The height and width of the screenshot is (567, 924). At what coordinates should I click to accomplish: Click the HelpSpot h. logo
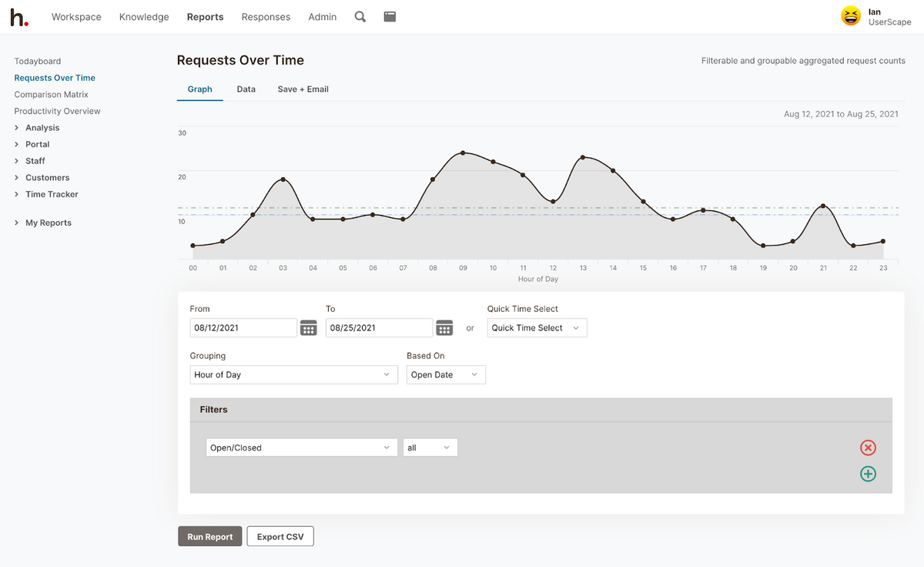coord(19,17)
